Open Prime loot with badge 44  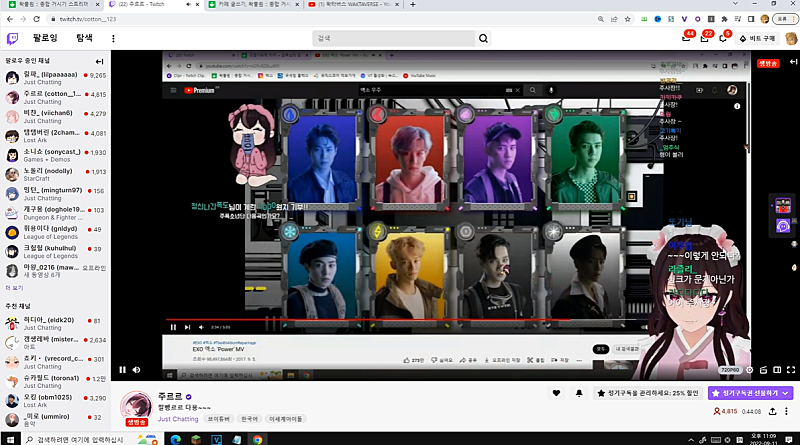[x=687, y=38]
